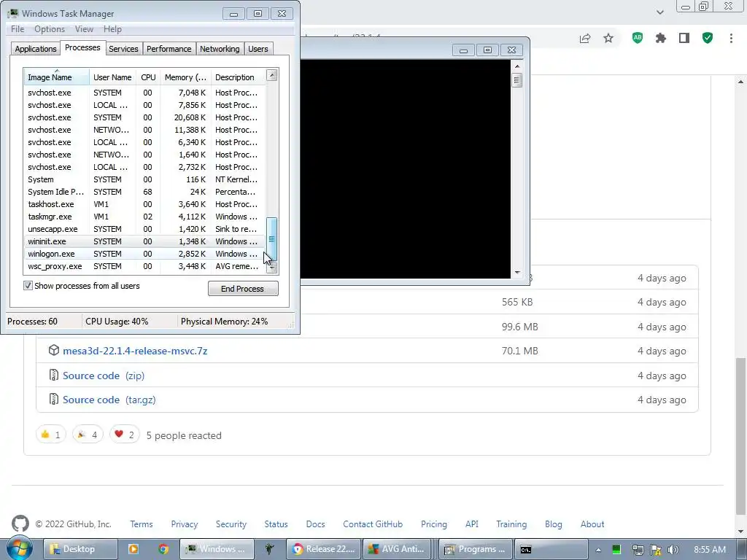Click the share page icon in Chrome toolbar
The height and width of the screenshot is (560, 747).
point(585,39)
